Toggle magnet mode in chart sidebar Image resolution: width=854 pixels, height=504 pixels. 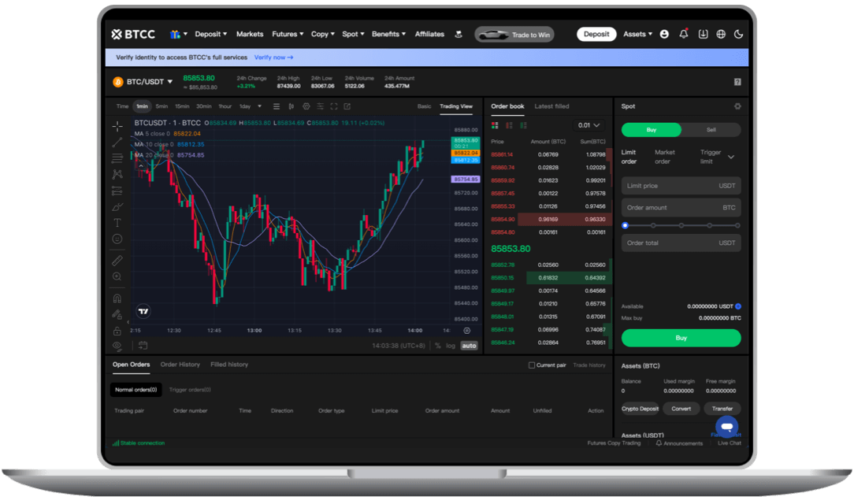tap(117, 298)
